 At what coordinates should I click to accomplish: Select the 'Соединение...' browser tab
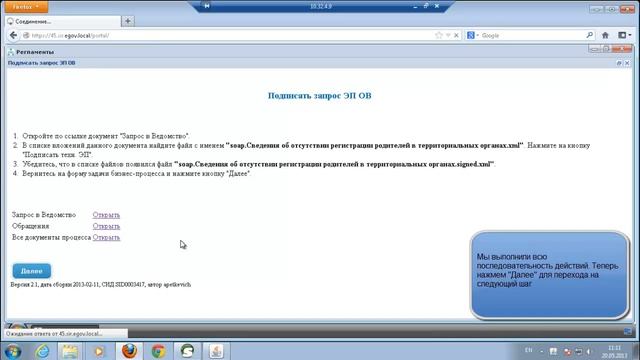(x=63, y=21)
